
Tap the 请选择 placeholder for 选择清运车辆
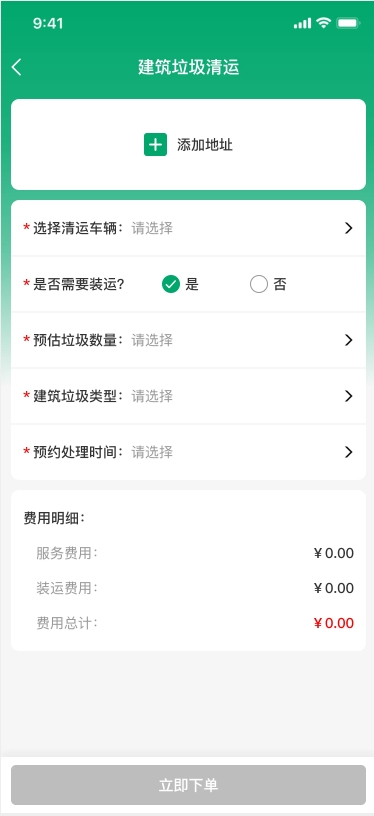coord(152,228)
